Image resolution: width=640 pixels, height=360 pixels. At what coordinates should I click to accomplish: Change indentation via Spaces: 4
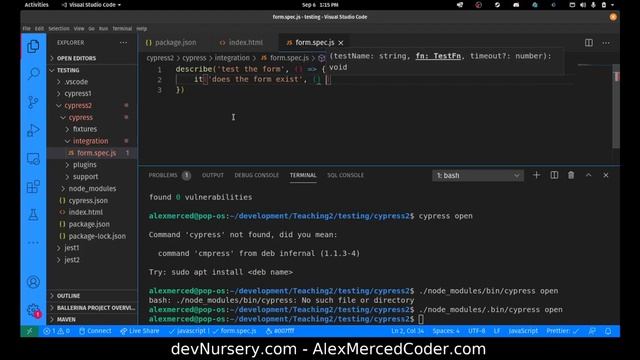[446, 331]
